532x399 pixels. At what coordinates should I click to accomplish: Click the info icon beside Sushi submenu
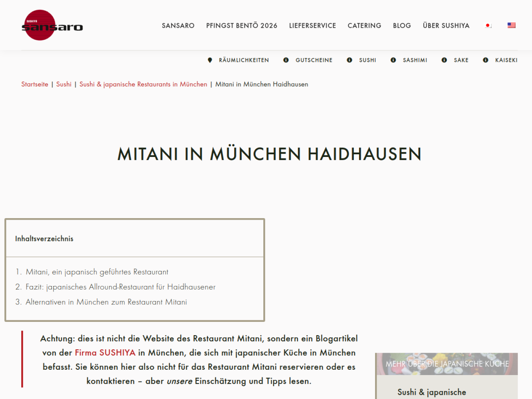pos(350,60)
